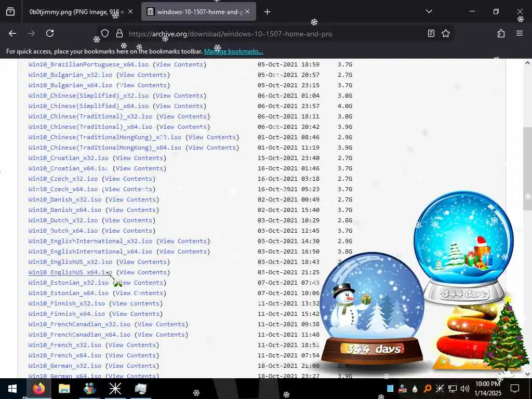Select timestamp 05-Oct-2021 18:59
The image size is (532, 399).
(288, 64)
